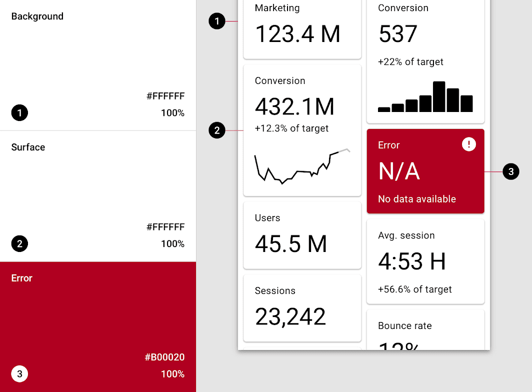Click the bar chart on the Conversion 537 card
532x392 pixels.
[x=425, y=96]
